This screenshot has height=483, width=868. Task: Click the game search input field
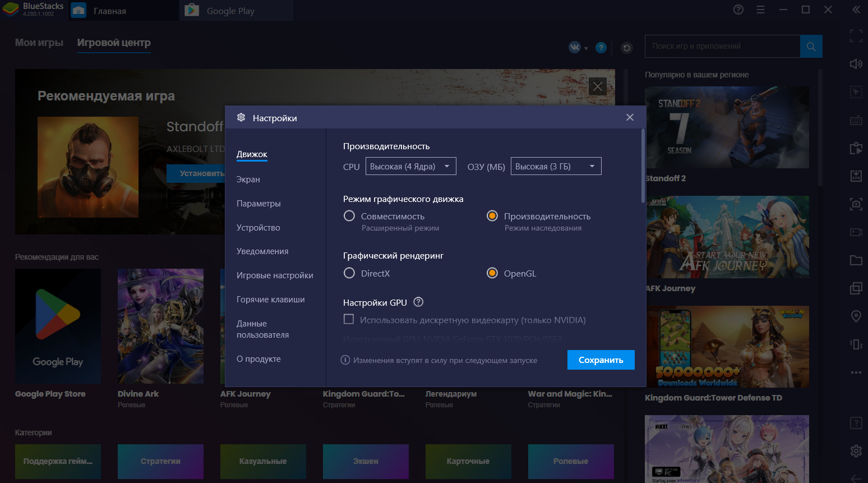point(722,47)
